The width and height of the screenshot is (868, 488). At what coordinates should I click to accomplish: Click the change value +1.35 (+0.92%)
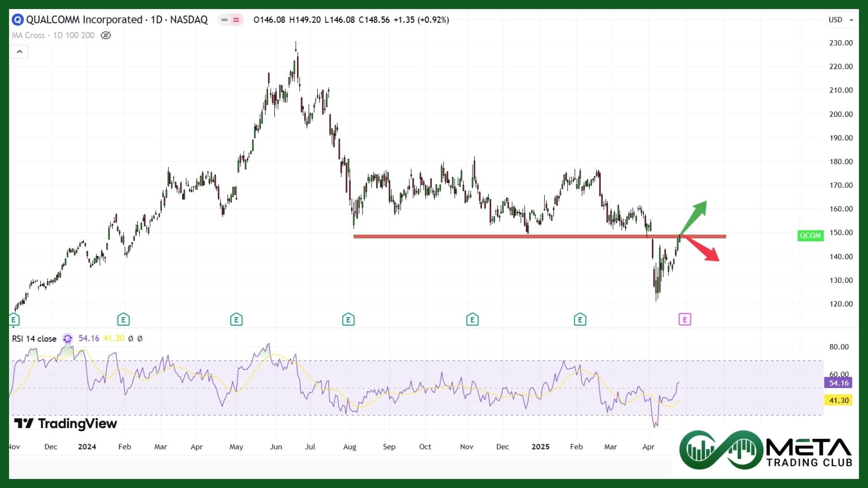pos(421,20)
